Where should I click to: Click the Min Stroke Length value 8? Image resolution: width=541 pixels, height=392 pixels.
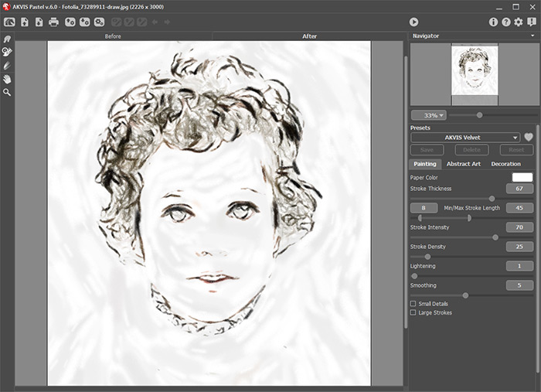424,208
